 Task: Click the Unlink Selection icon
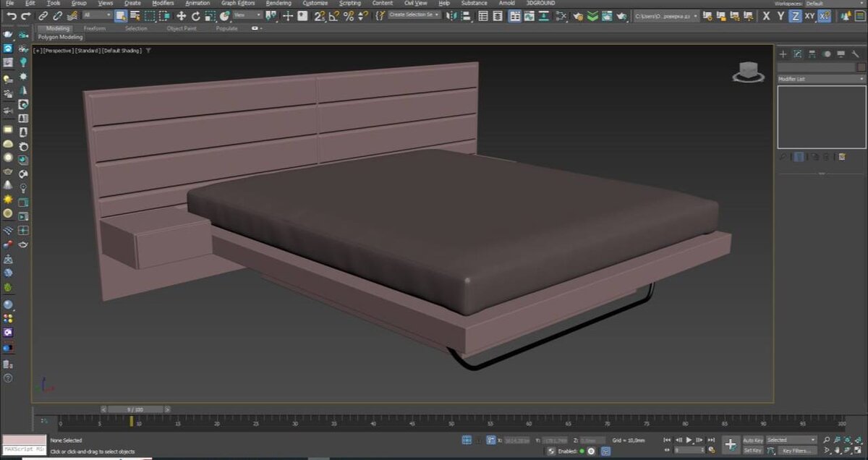(x=57, y=15)
